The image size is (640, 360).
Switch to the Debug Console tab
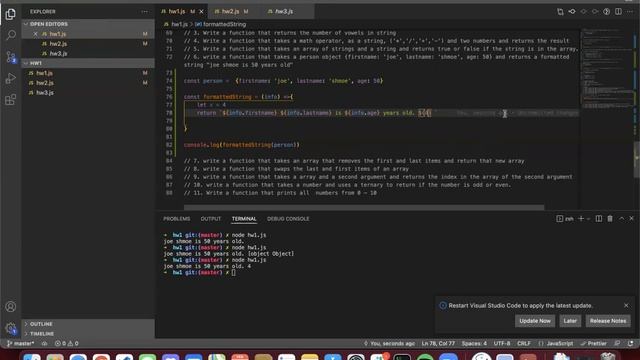(288, 219)
